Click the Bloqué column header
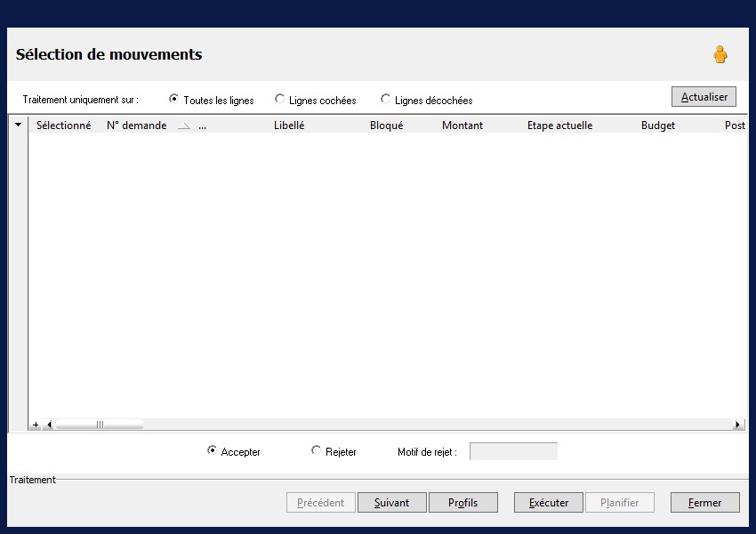This screenshot has height=534, width=756. [386, 125]
